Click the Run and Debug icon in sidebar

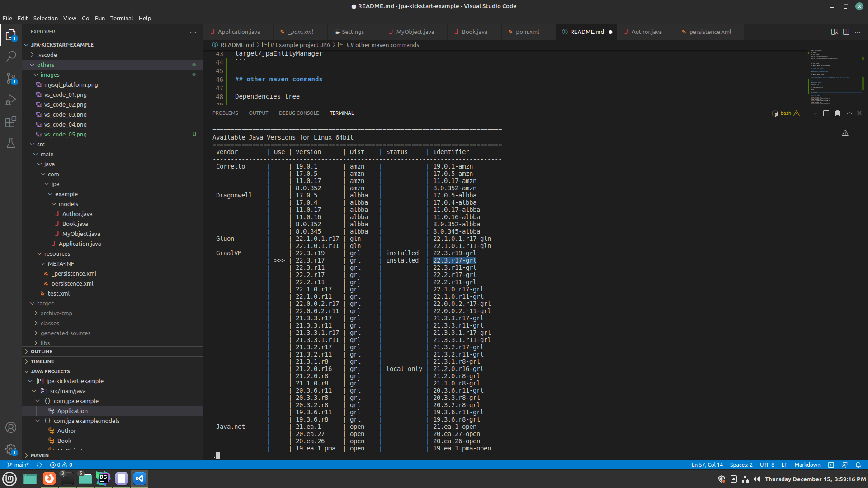tap(12, 100)
